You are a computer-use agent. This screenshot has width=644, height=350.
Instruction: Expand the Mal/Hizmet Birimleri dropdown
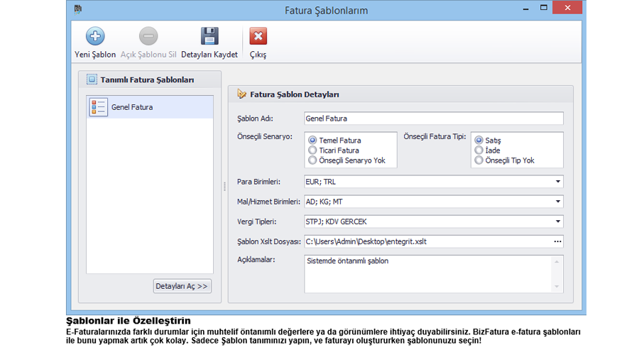click(558, 202)
